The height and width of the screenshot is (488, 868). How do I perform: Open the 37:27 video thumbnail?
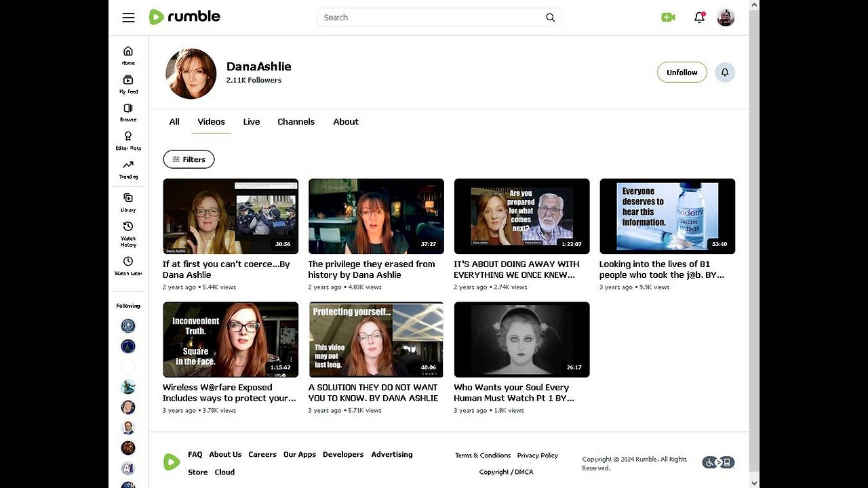coord(376,216)
